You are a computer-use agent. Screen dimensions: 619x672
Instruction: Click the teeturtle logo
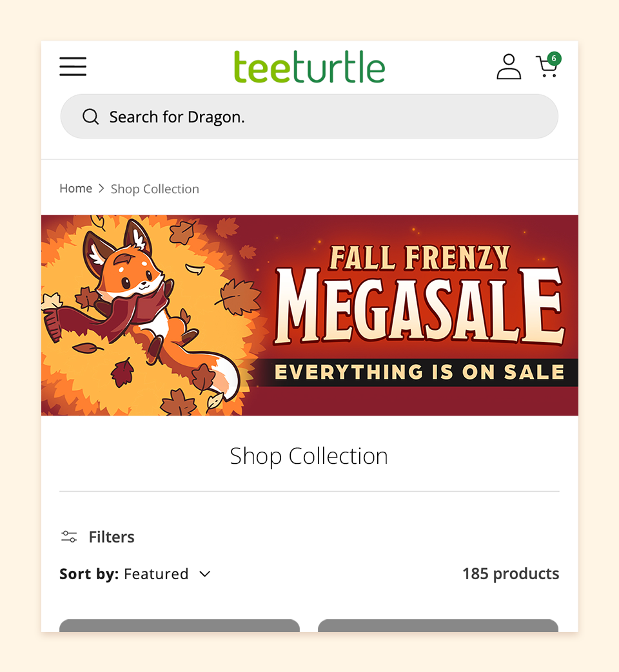click(x=309, y=66)
